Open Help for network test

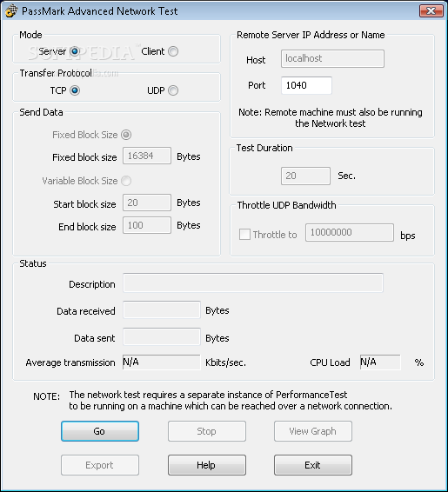click(x=206, y=465)
